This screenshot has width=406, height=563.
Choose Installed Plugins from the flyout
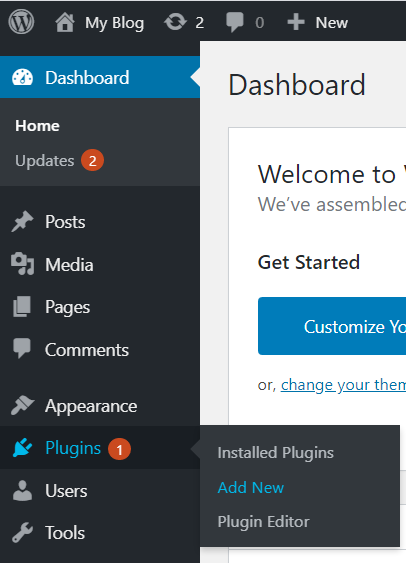point(276,452)
